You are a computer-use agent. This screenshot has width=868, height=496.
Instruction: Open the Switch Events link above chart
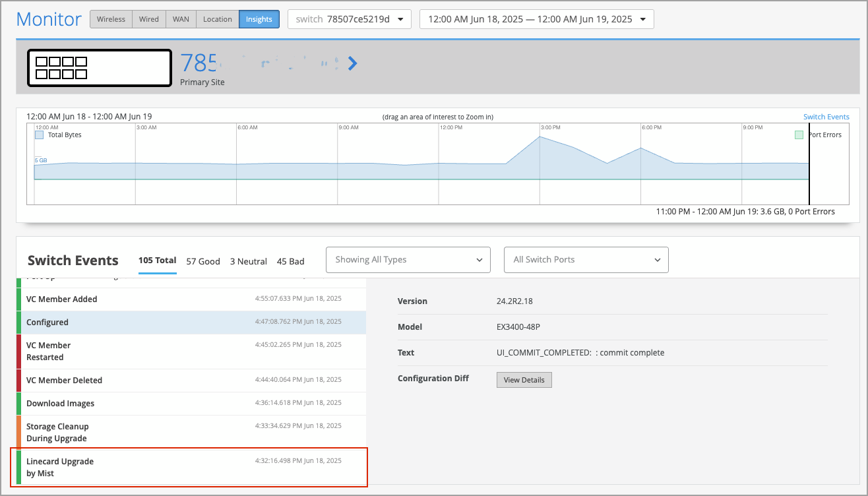tap(826, 117)
